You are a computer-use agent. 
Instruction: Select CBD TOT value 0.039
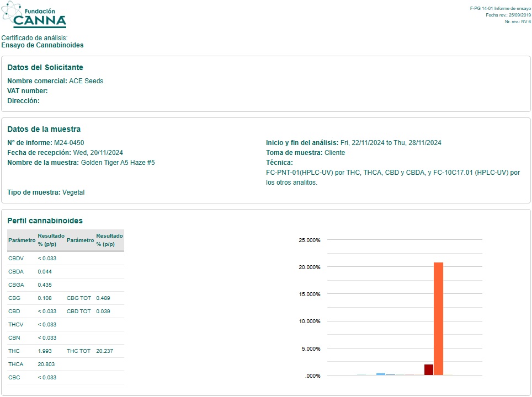click(103, 311)
